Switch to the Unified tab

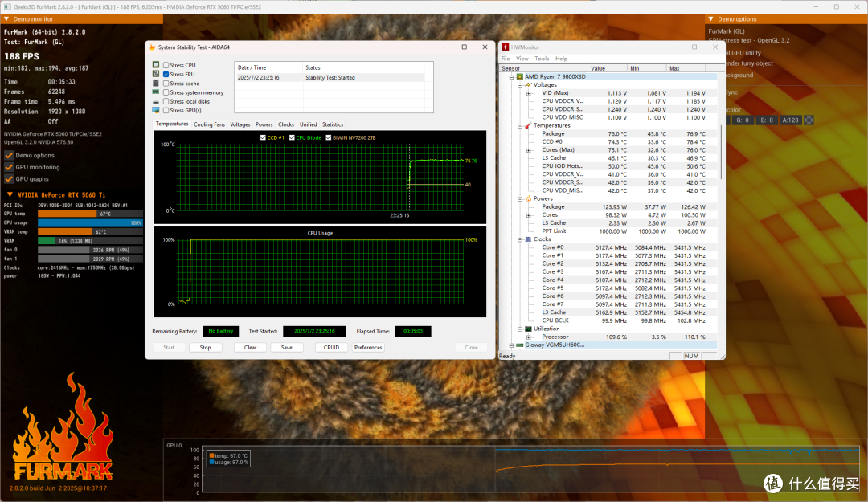click(309, 124)
